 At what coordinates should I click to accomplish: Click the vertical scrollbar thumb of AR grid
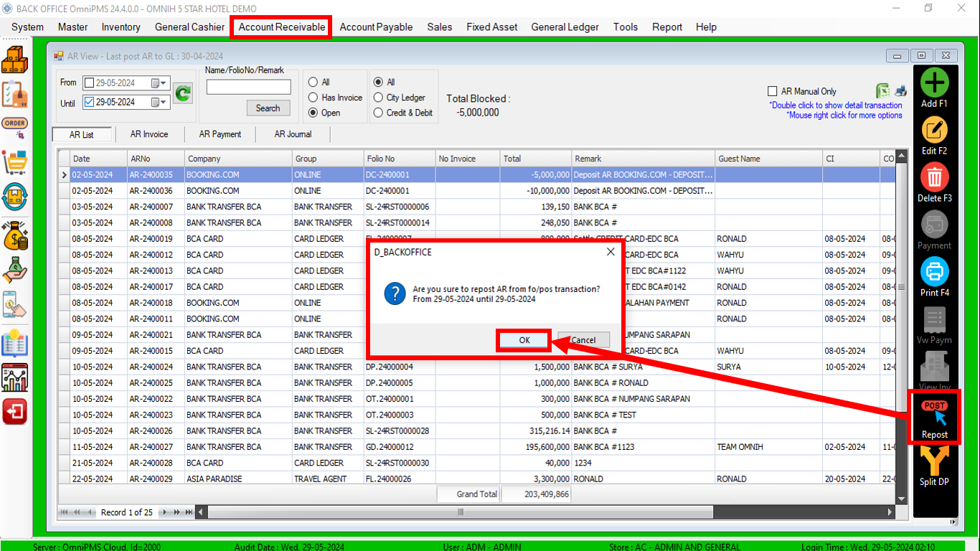coord(902,287)
